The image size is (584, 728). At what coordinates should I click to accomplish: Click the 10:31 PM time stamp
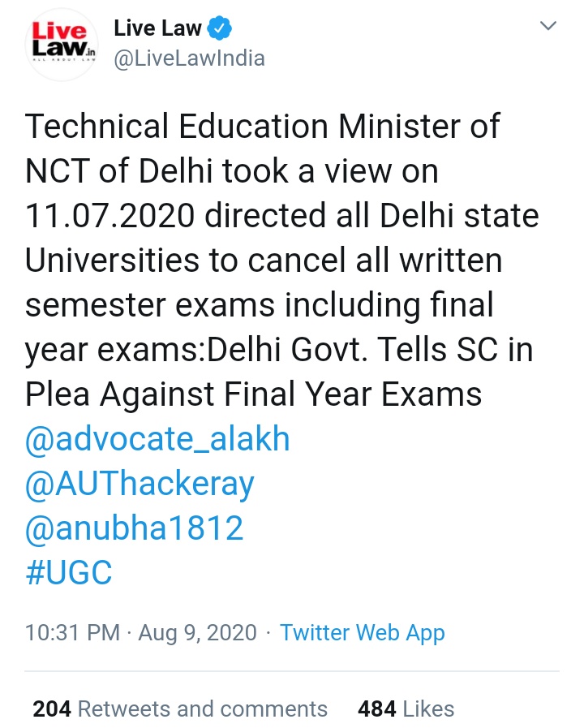72,633
